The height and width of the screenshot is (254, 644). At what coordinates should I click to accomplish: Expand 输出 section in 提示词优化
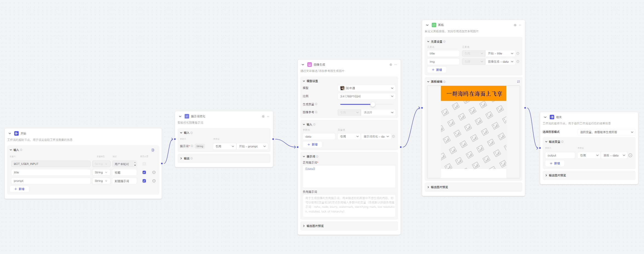coord(181,158)
